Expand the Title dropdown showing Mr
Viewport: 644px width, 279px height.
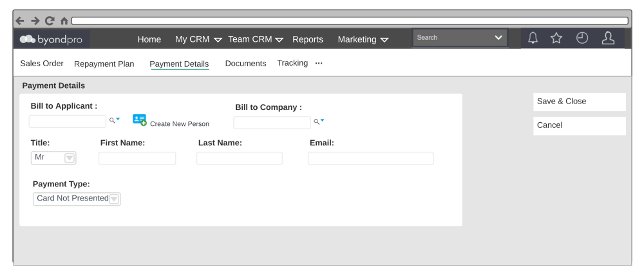(x=70, y=158)
